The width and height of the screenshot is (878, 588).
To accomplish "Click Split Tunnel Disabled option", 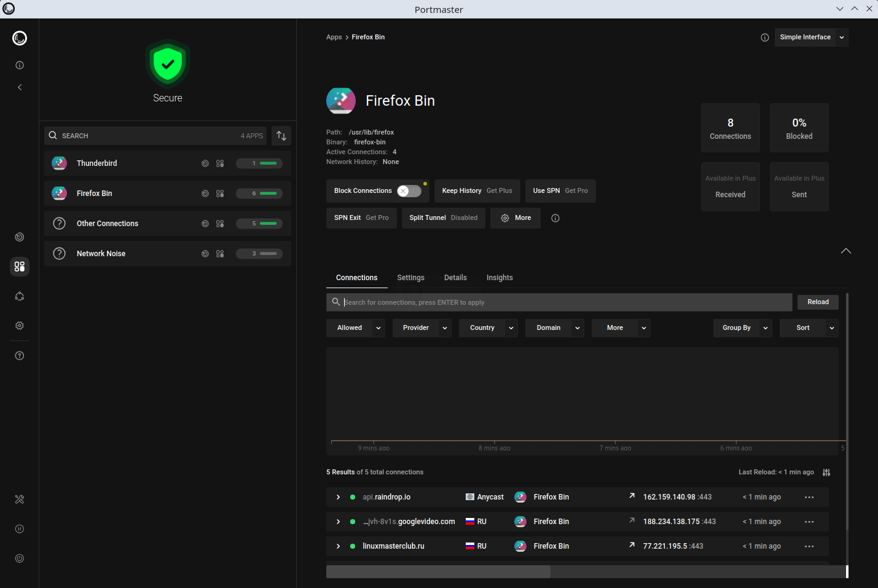I will (x=444, y=218).
